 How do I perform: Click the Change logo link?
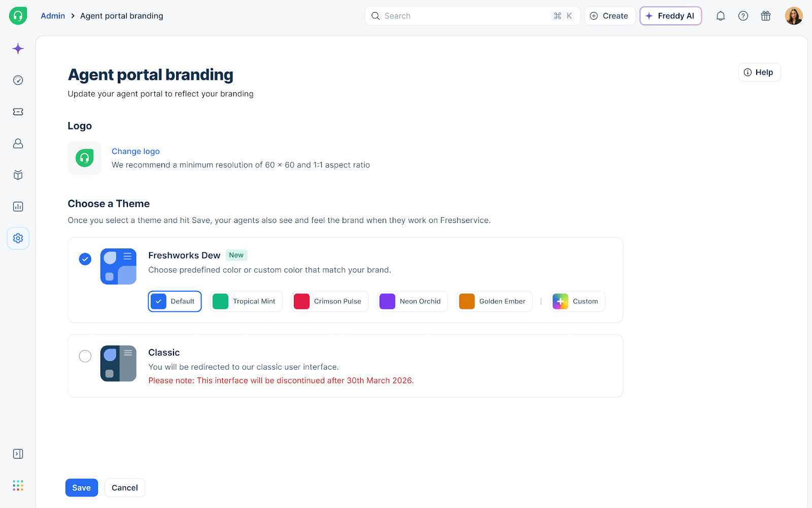pos(136,151)
